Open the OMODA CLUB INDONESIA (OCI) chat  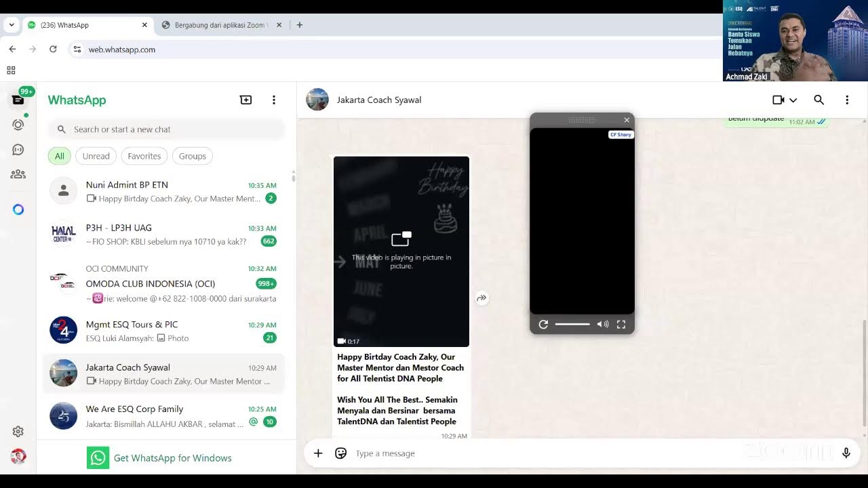(164, 283)
